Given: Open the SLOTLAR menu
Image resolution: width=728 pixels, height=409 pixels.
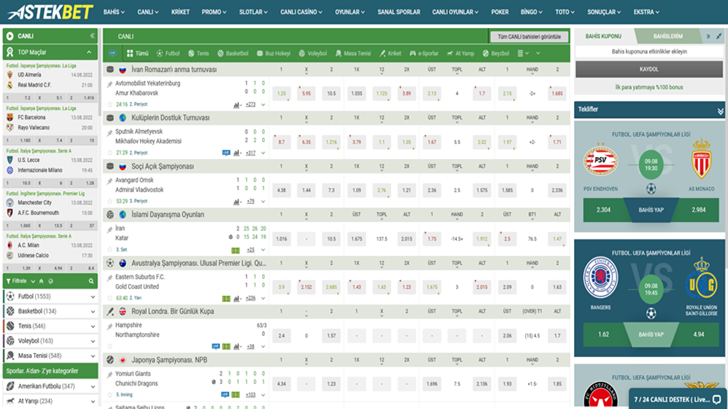Looking at the screenshot, I should pyautogui.click(x=253, y=12).
